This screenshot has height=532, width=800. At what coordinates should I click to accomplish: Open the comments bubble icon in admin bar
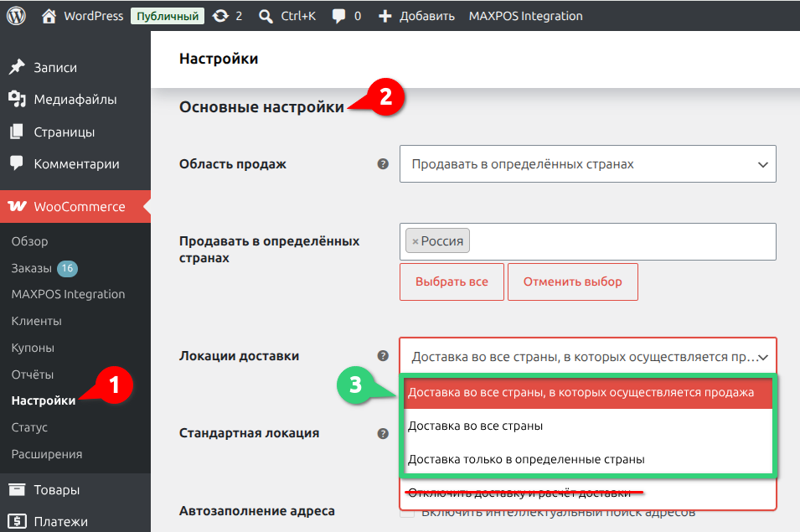click(338, 16)
